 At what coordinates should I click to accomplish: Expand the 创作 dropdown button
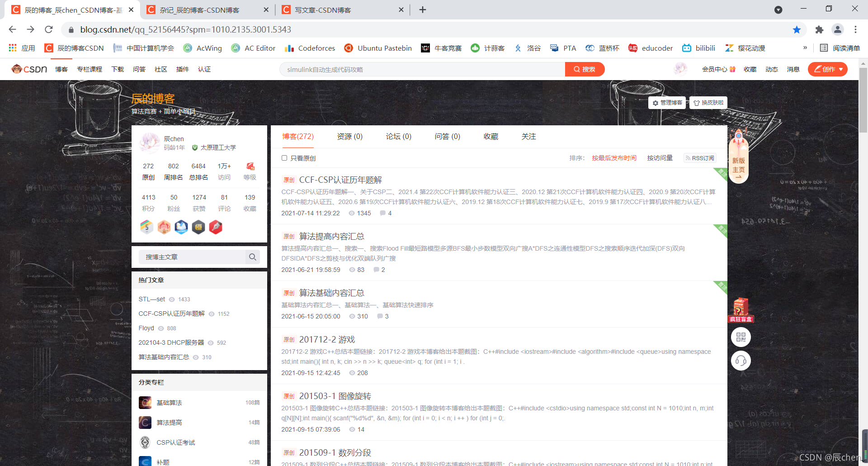point(828,69)
